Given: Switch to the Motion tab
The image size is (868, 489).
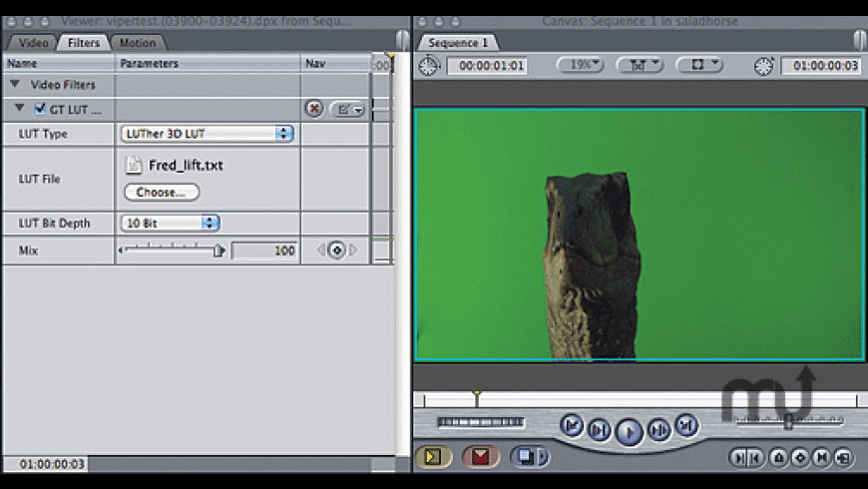Looking at the screenshot, I should click(137, 43).
